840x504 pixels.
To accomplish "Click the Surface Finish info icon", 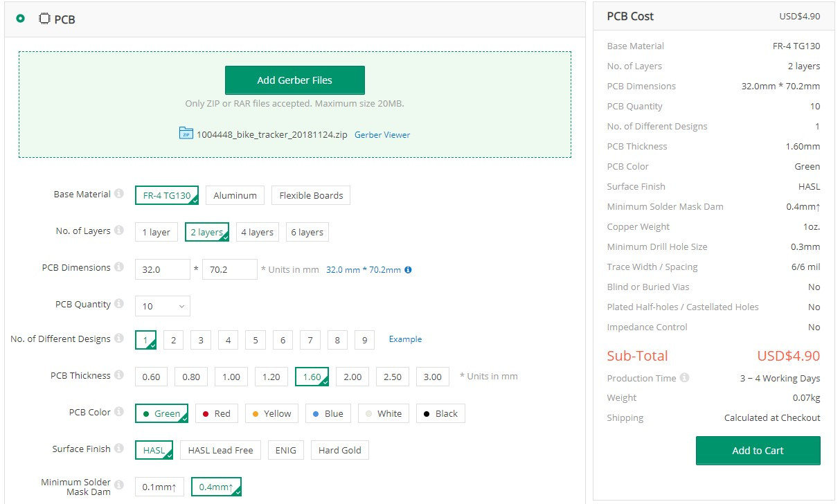I will 120,448.
